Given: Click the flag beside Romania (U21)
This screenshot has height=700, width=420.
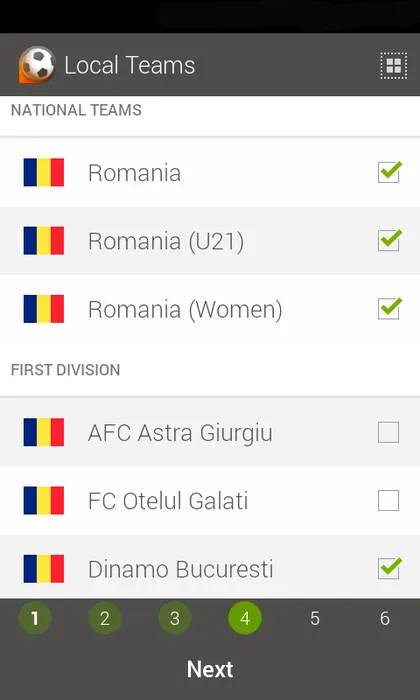Looking at the screenshot, I should (44, 241).
